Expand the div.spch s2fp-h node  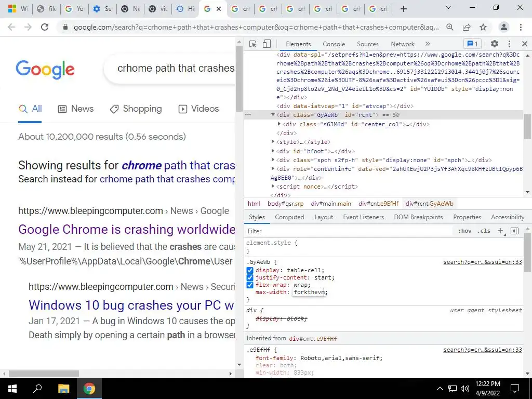[273, 159]
